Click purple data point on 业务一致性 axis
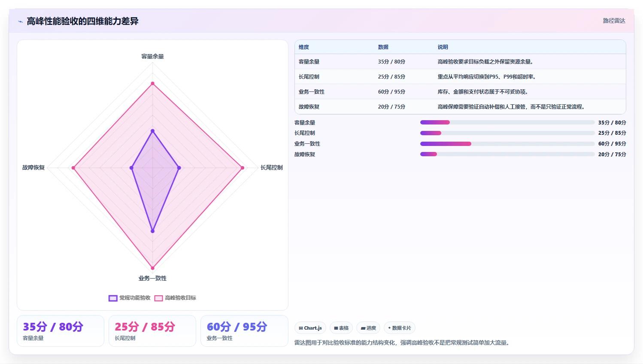 pos(152,231)
